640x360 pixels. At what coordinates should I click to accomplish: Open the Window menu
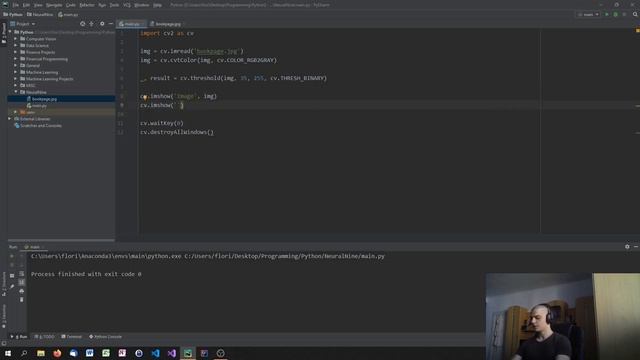click(x=142, y=5)
